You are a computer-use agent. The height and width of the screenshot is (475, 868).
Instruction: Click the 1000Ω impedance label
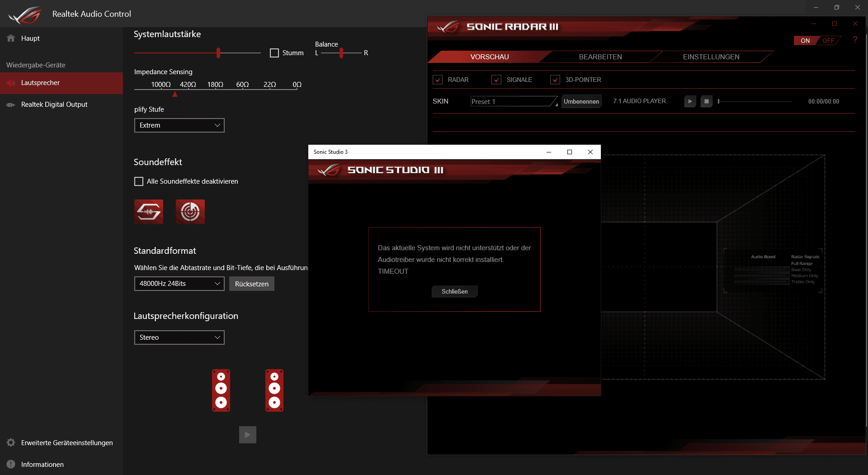[x=161, y=85]
